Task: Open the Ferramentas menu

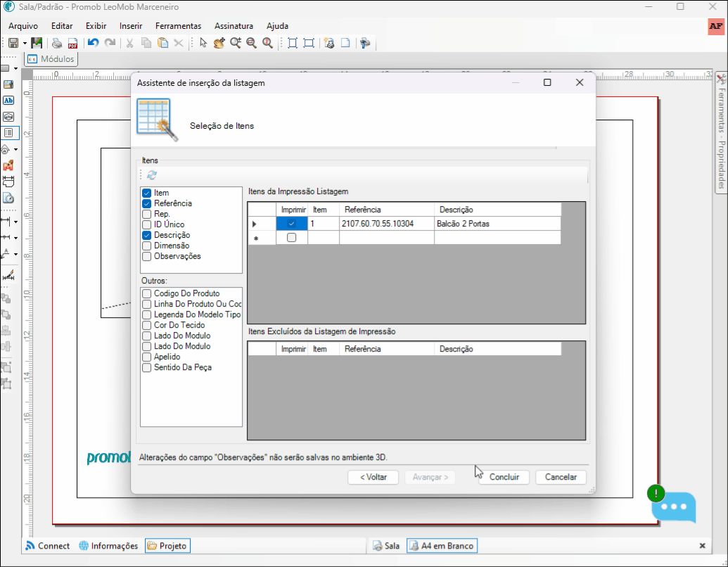Action: pyautogui.click(x=178, y=26)
